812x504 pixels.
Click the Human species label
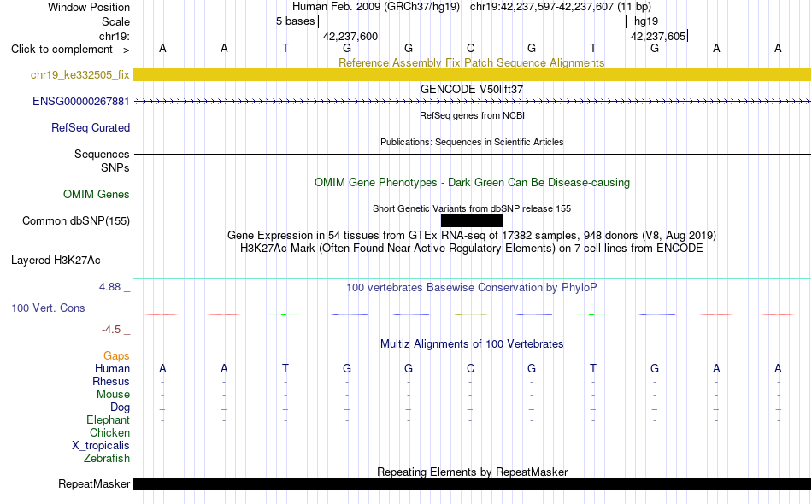pyautogui.click(x=112, y=368)
